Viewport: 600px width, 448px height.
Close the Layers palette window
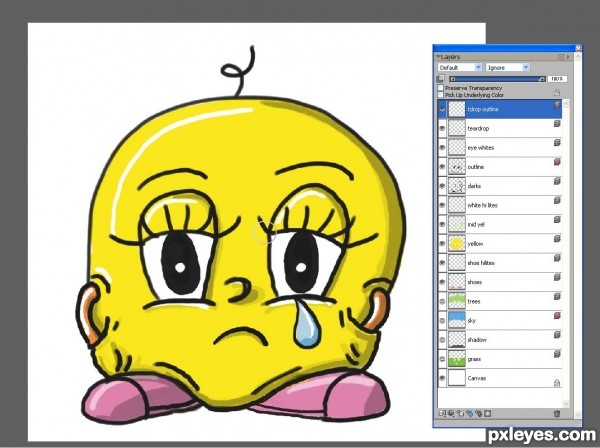pyautogui.click(x=578, y=48)
